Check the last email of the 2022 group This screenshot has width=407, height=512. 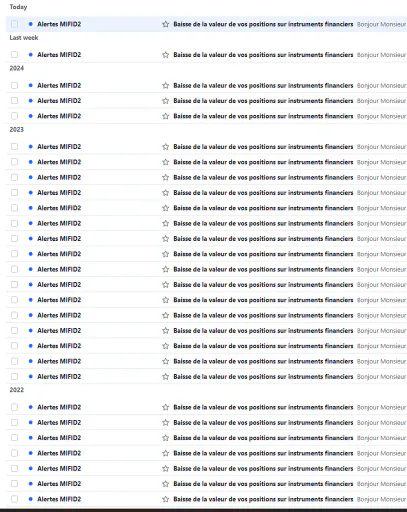pos(14,499)
